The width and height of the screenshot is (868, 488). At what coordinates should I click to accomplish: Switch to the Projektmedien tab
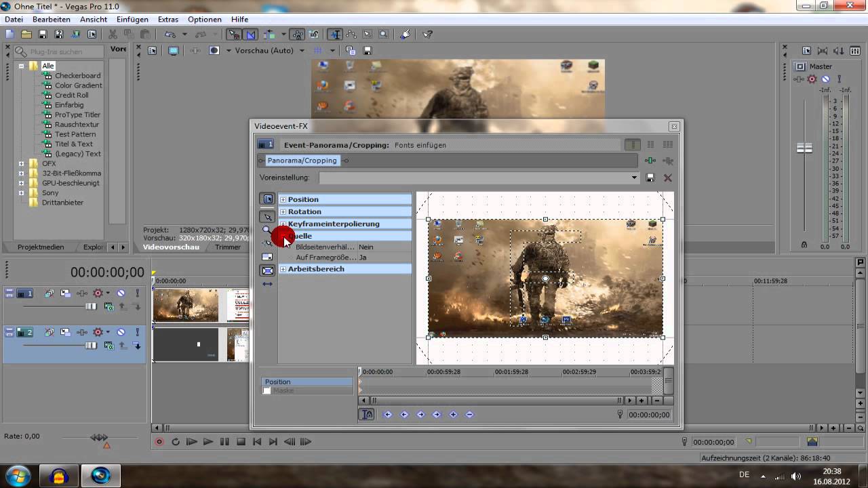(41, 247)
